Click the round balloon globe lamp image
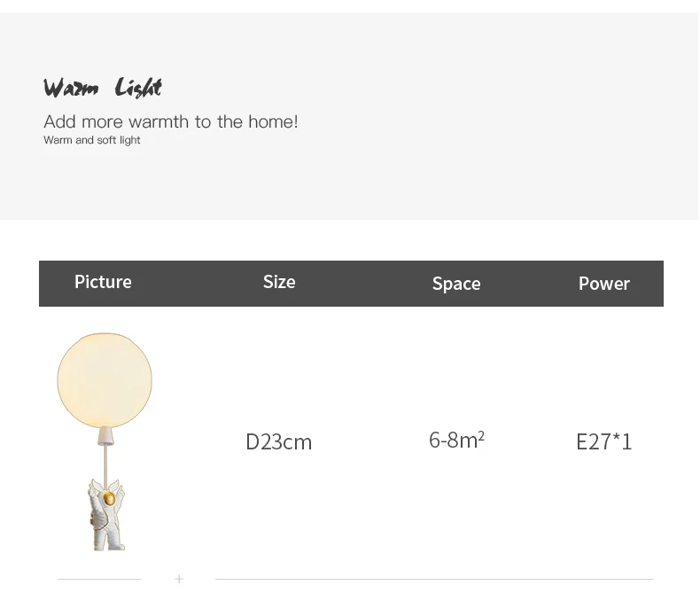 pos(105,379)
